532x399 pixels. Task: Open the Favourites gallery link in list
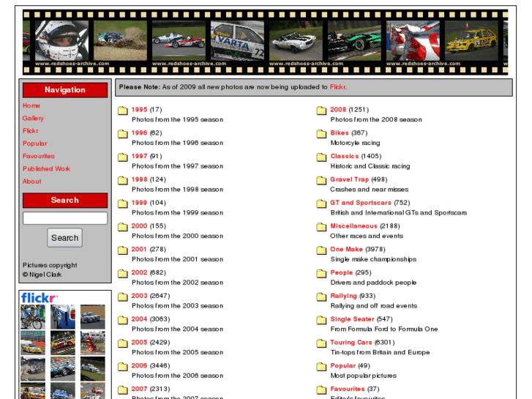[348, 389]
